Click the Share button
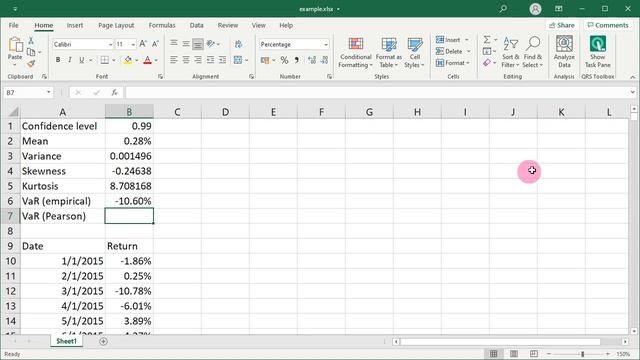 [x=562, y=25]
